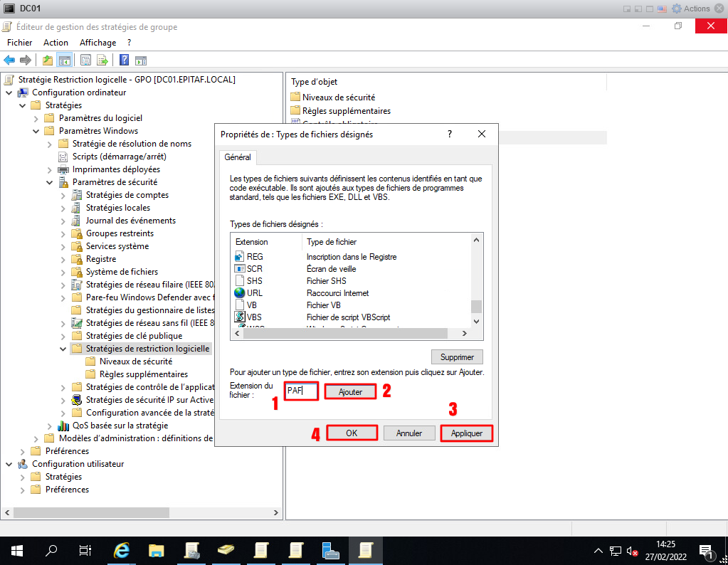Select Niveaux de sécurité in the tree
The height and width of the screenshot is (565, 728).
(x=135, y=361)
